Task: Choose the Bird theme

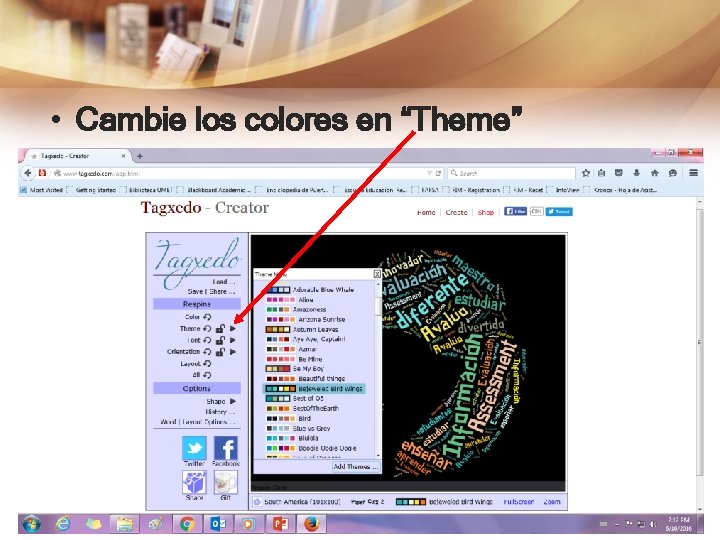Action: pyautogui.click(x=289, y=419)
